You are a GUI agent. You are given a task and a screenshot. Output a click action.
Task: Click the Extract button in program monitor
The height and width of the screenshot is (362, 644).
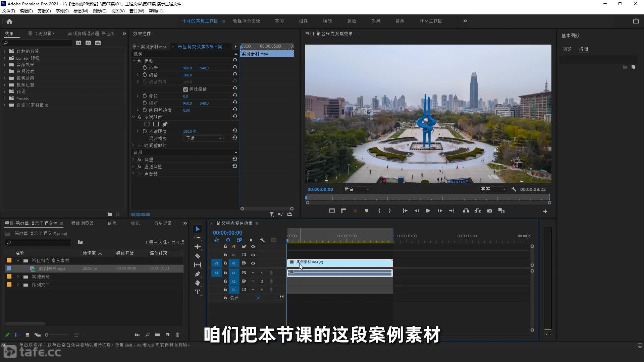[478, 211]
